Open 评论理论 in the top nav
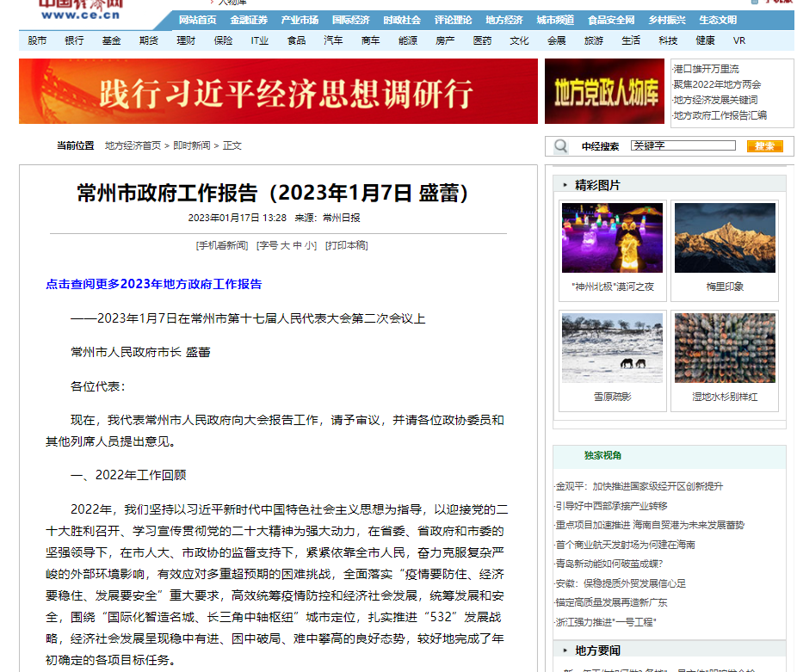Viewport: 797px width, 672px height. 453,20
